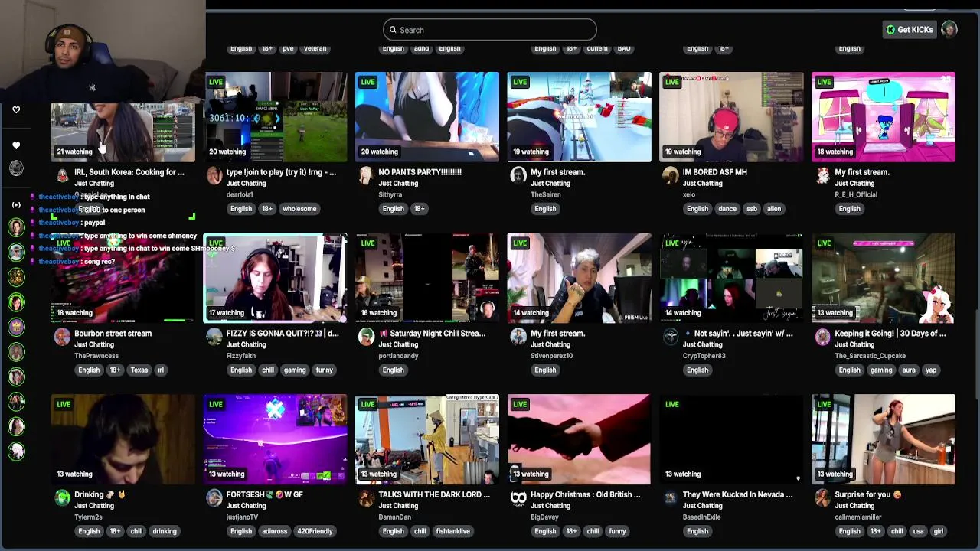The width and height of the screenshot is (980, 551).
Task: Open DamanDan's streamer avatar
Action: point(366,499)
